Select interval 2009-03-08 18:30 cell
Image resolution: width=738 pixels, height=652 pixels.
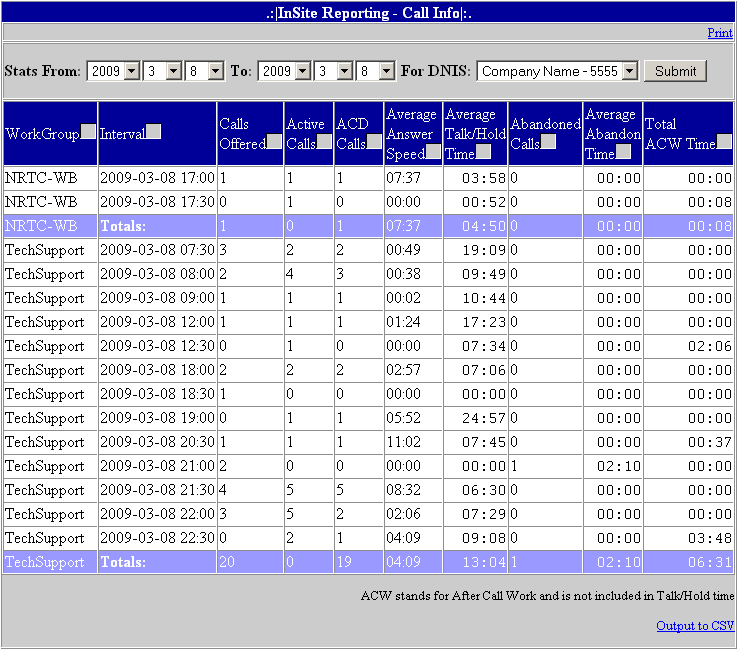(157, 394)
